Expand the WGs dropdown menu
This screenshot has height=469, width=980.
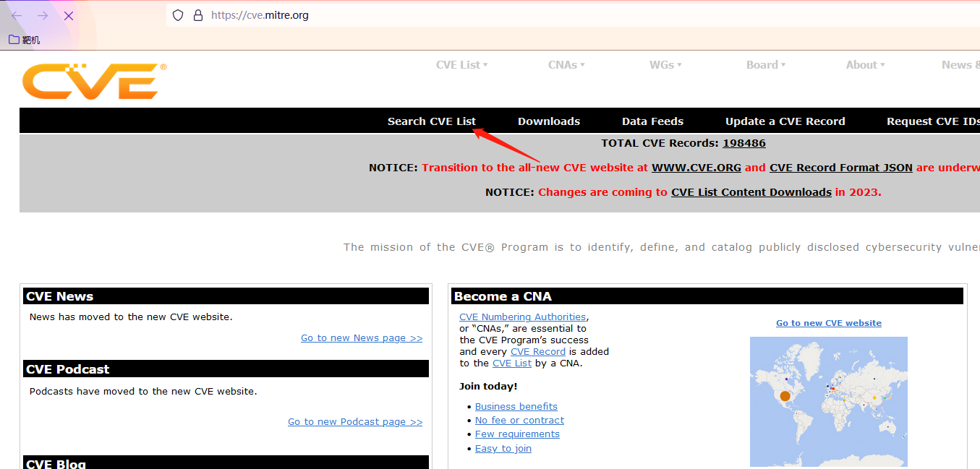665,65
